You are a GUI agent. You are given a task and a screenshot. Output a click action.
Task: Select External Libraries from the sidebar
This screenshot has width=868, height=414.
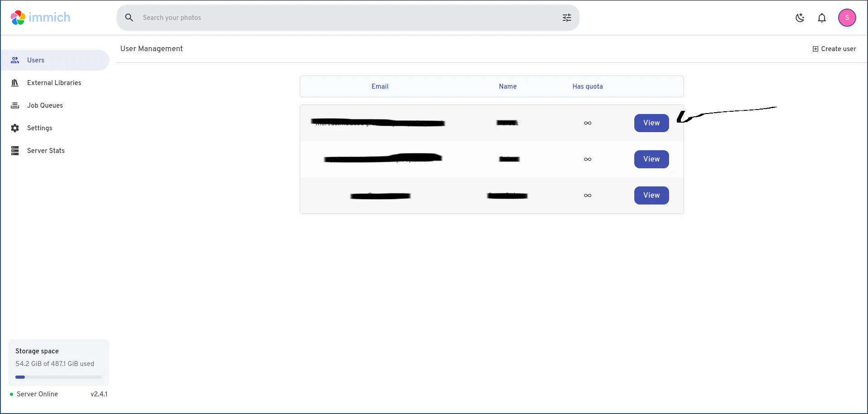pyautogui.click(x=53, y=83)
